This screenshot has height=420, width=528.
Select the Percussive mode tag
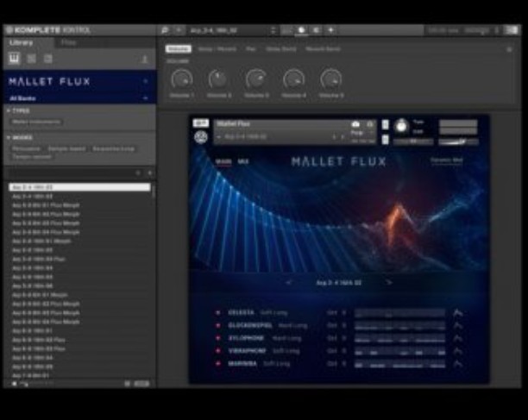pyautogui.click(x=26, y=148)
